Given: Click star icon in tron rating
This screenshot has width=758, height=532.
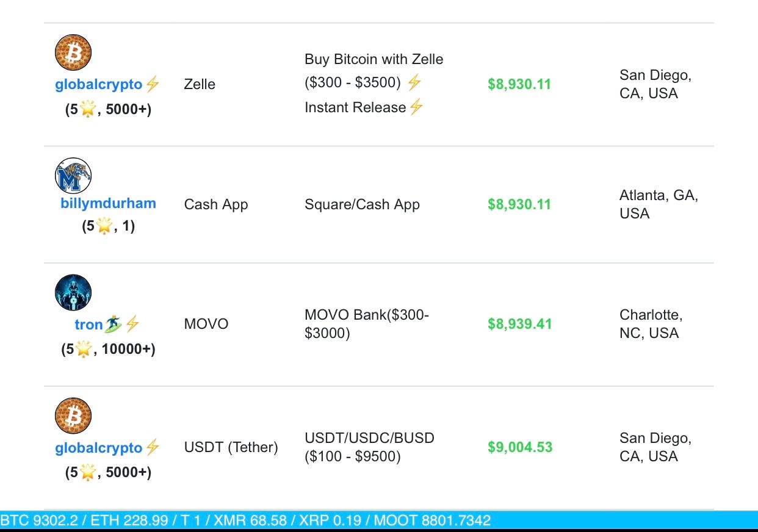Looking at the screenshot, I should tap(84, 350).
